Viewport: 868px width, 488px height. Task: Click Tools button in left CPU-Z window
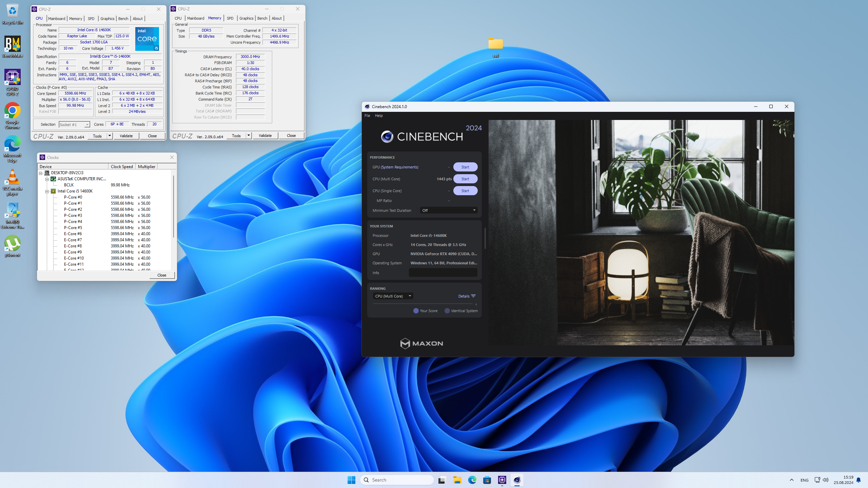tap(97, 136)
